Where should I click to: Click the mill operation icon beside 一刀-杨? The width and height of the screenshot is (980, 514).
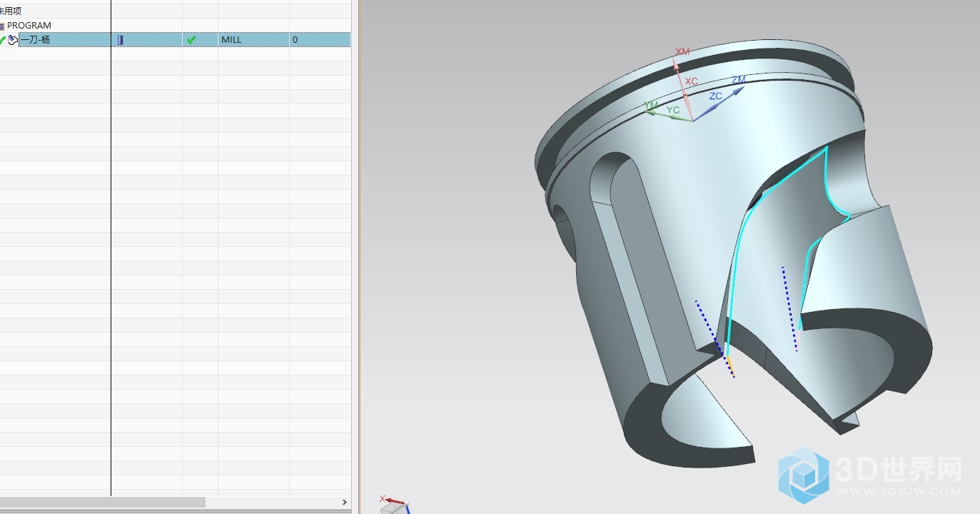[x=13, y=40]
